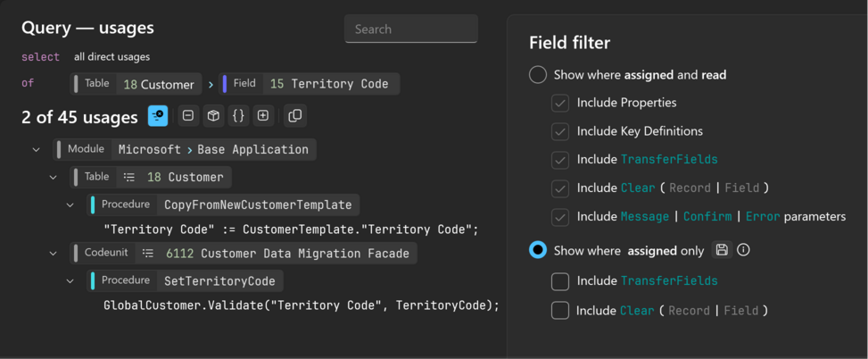Enable Include Clear under assigned only
Viewport: 868px width, 359px height.
tap(560, 310)
